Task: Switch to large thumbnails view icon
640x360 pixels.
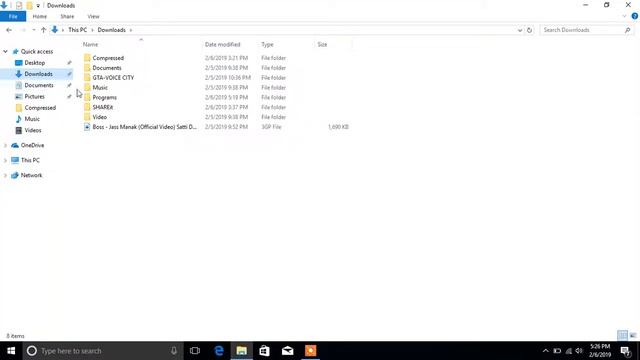Action: tap(633, 336)
